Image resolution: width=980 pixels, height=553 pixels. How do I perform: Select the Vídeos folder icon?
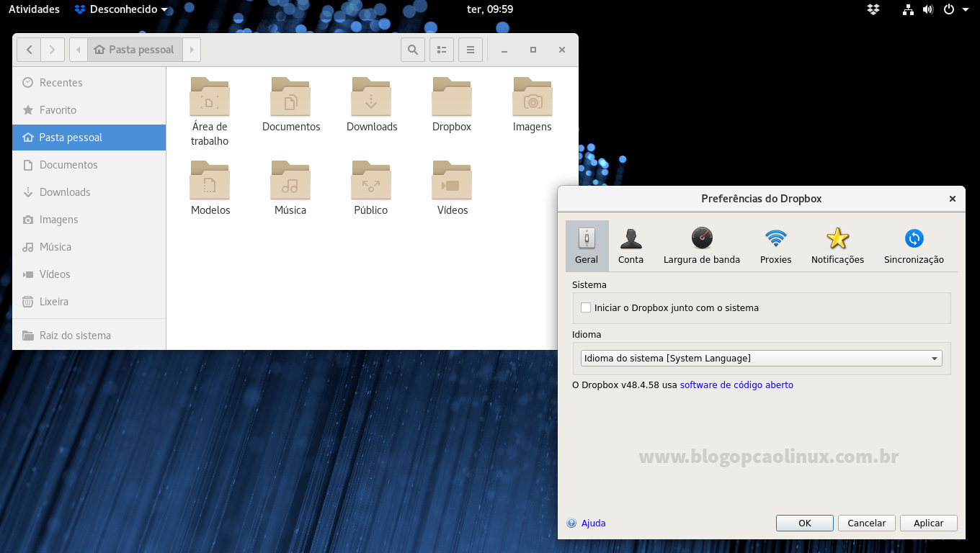click(x=452, y=180)
